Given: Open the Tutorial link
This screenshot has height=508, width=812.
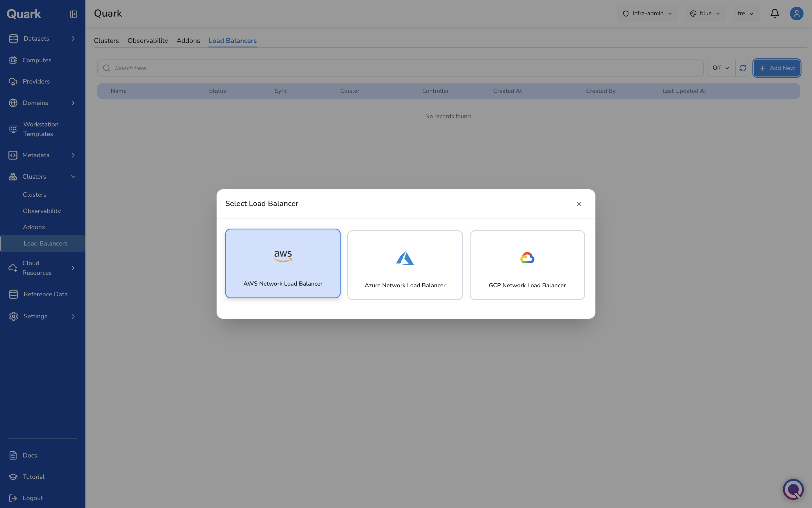Looking at the screenshot, I should [34, 477].
